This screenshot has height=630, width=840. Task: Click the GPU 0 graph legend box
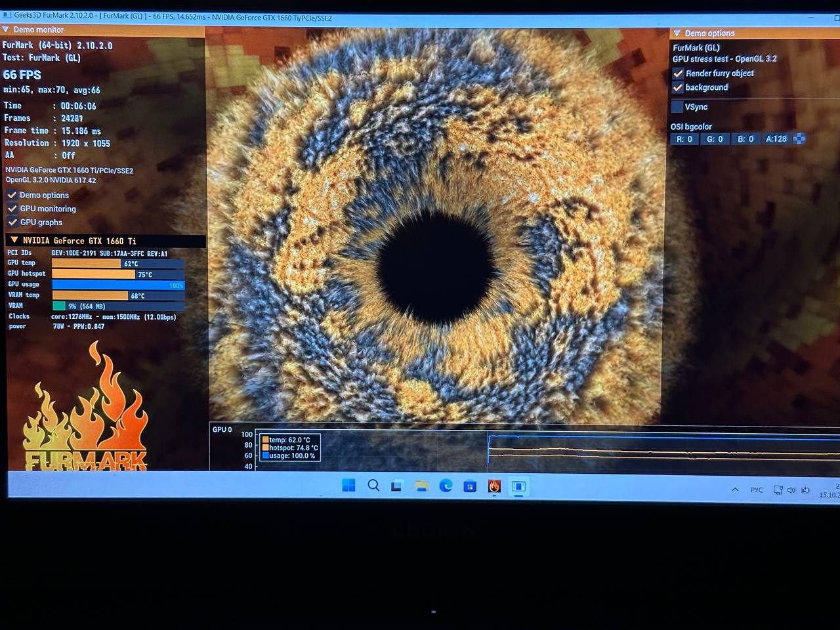289,448
